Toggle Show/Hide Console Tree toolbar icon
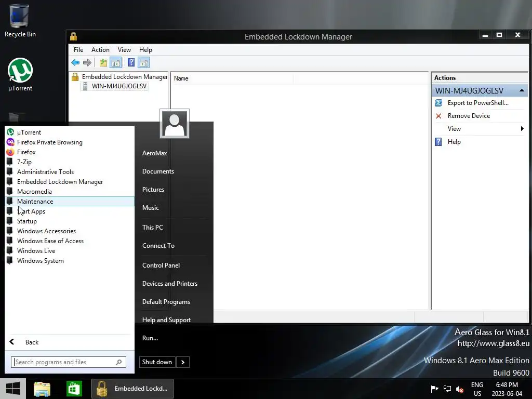The height and width of the screenshot is (399, 532). click(x=116, y=62)
